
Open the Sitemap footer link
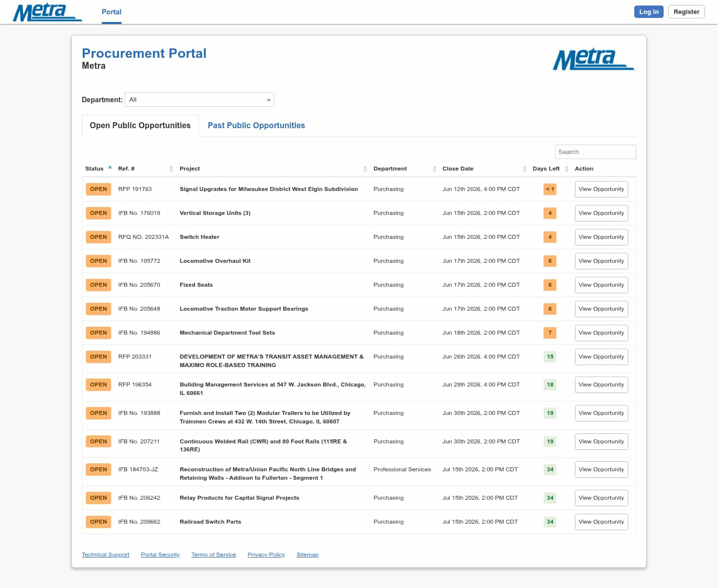pos(308,555)
